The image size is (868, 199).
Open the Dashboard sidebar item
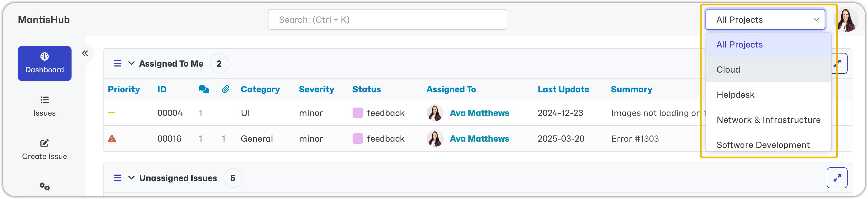pos(45,63)
